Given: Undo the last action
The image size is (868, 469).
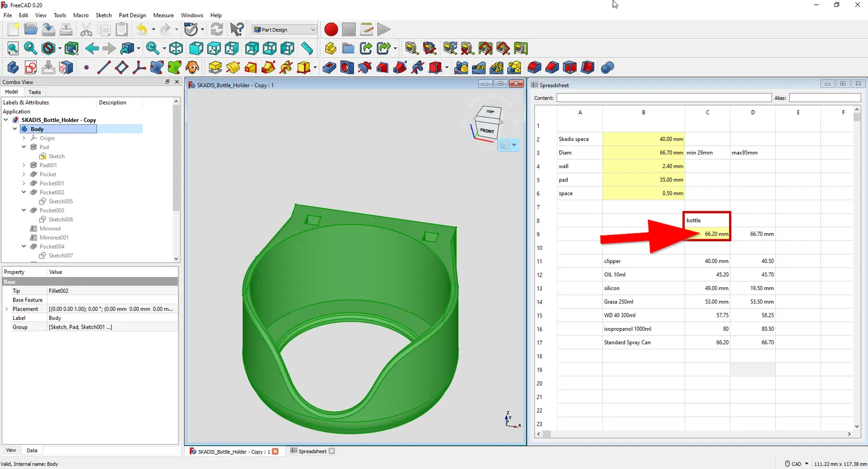Looking at the screenshot, I should point(142,29).
